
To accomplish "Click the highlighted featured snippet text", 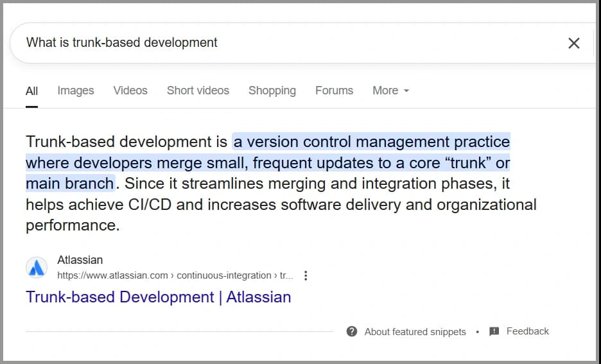I will pyautogui.click(x=268, y=162).
